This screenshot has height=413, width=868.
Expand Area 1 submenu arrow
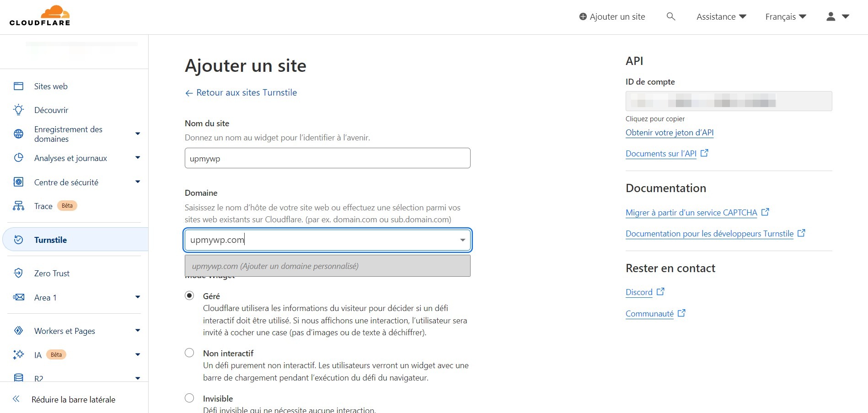click(x=138, y=297)
